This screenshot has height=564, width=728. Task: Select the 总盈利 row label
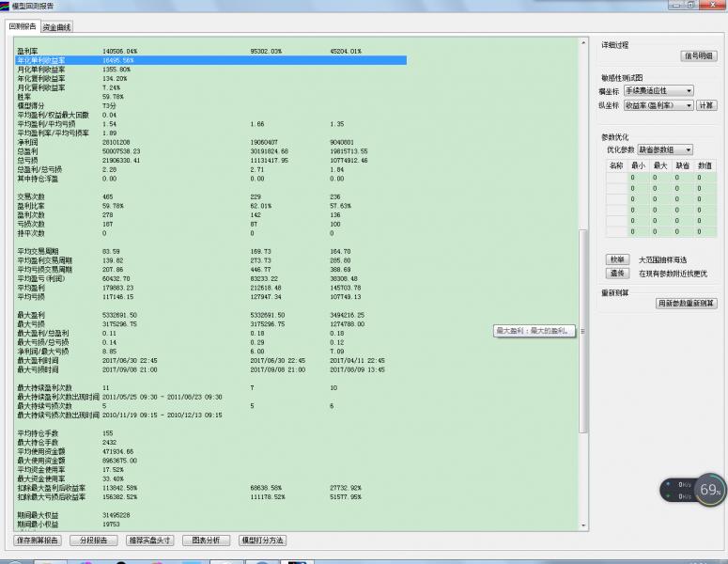coord(27,151)
